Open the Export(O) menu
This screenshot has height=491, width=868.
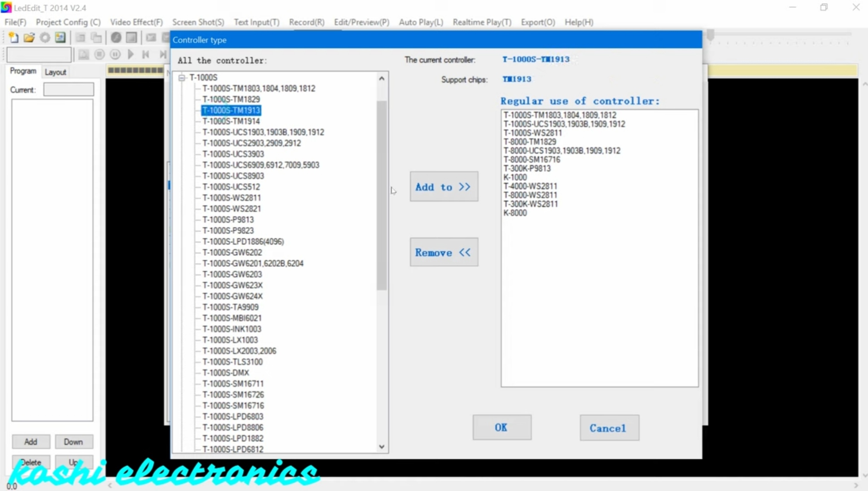click(538, 22)
